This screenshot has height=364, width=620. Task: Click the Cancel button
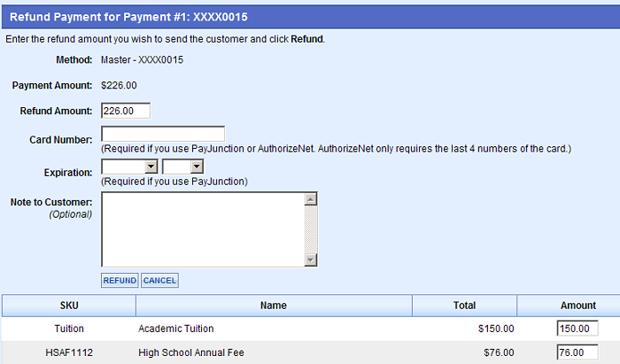click(x=159, y=281)
